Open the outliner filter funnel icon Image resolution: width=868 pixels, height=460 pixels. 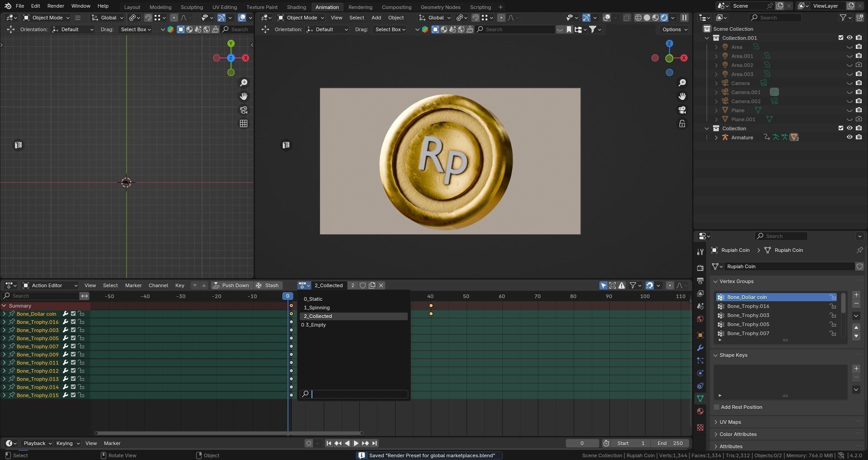843,18
